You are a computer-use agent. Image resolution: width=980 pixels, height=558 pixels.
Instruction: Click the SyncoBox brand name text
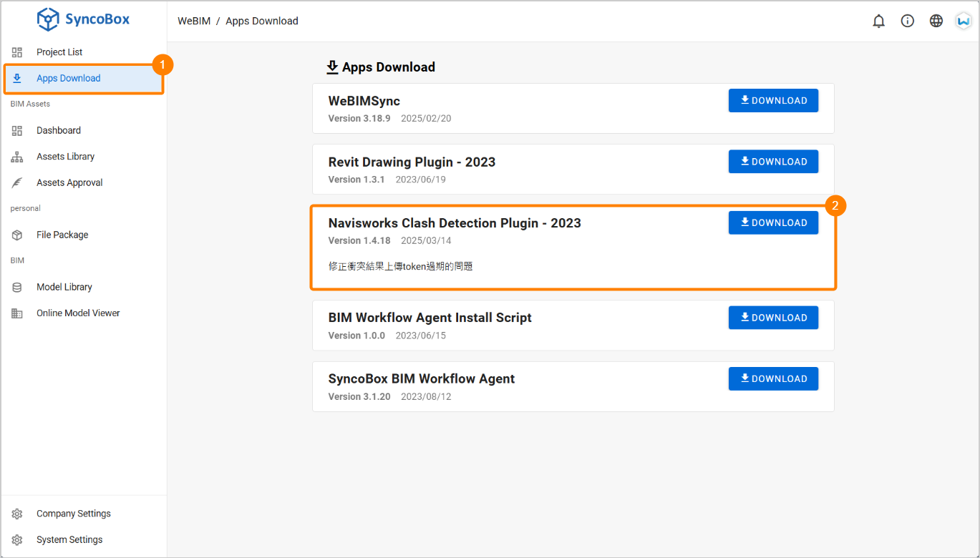click(x=97, y=19)
